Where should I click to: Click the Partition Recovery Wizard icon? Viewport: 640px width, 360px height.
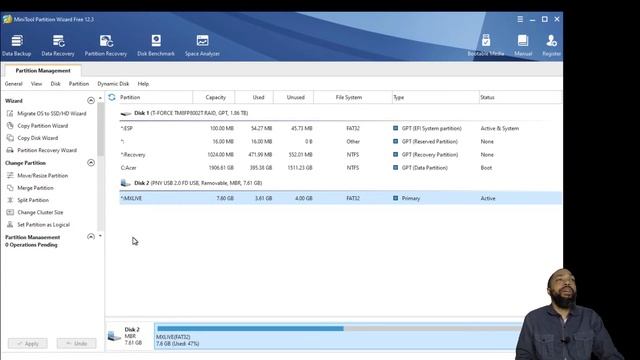pos(10,150)
